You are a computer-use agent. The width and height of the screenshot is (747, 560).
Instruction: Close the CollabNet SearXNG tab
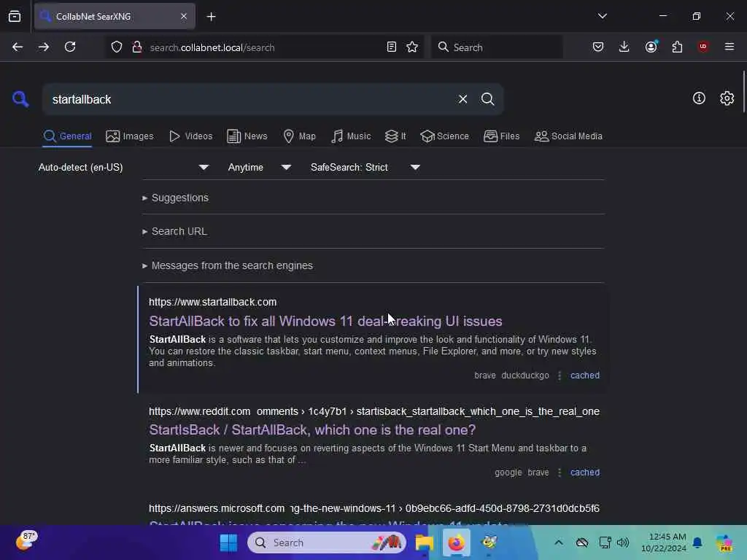pyautogui.click(x=184, y=16)
